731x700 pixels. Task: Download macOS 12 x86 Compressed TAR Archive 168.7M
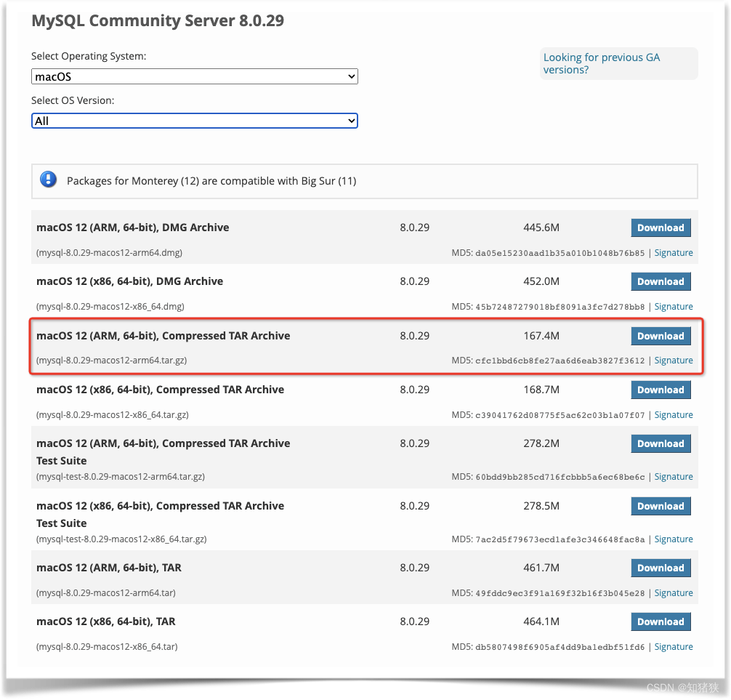661,390
